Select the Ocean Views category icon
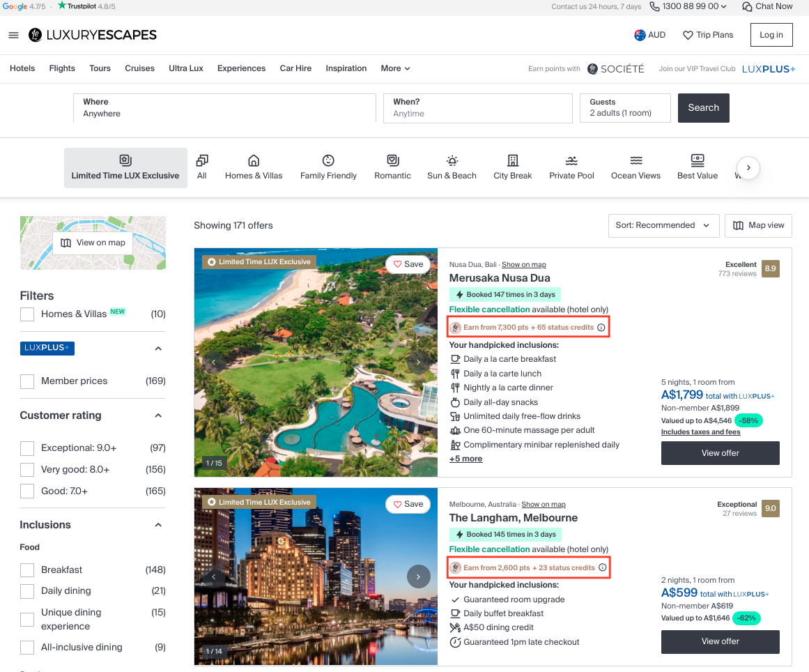The image size is (809, 672). [635, 160]
